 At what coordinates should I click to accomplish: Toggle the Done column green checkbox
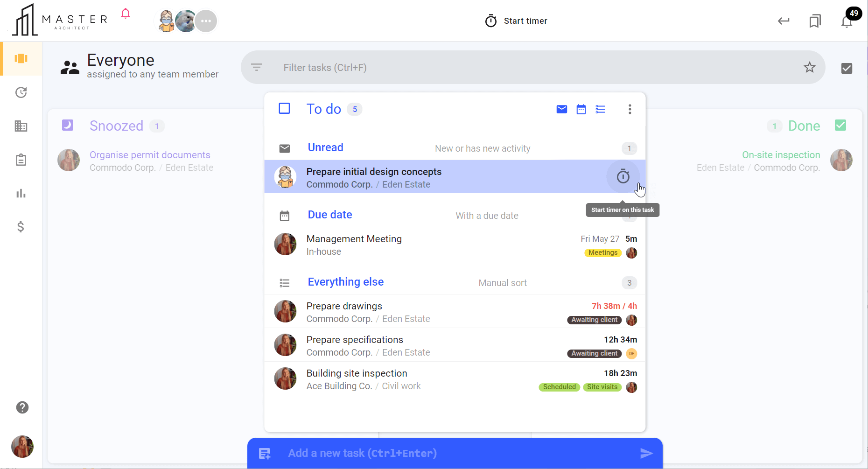(x=840, y=125)
